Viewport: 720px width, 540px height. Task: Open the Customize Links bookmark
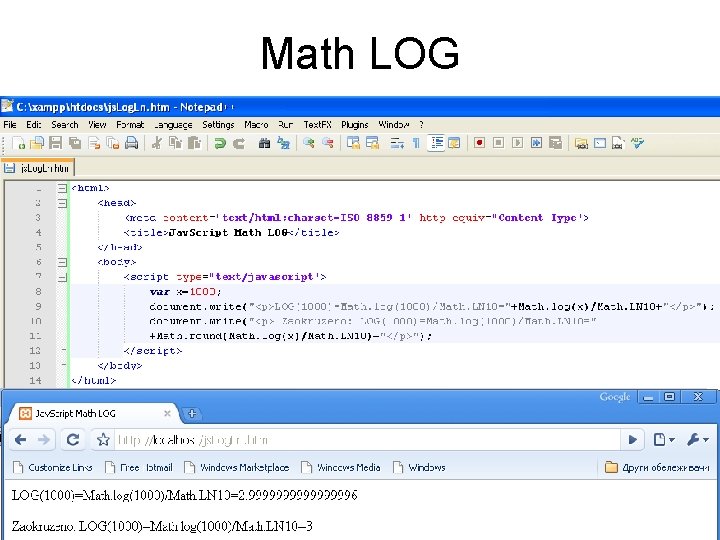coord(53,467)
